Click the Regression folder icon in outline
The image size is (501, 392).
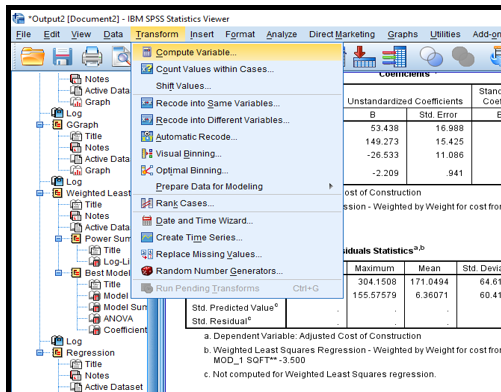[57, 353]
